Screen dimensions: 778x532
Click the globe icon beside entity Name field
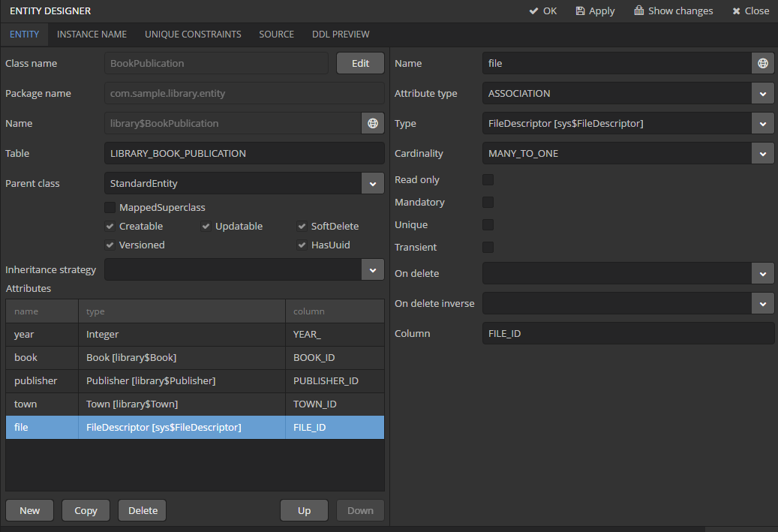coord(372,123)
